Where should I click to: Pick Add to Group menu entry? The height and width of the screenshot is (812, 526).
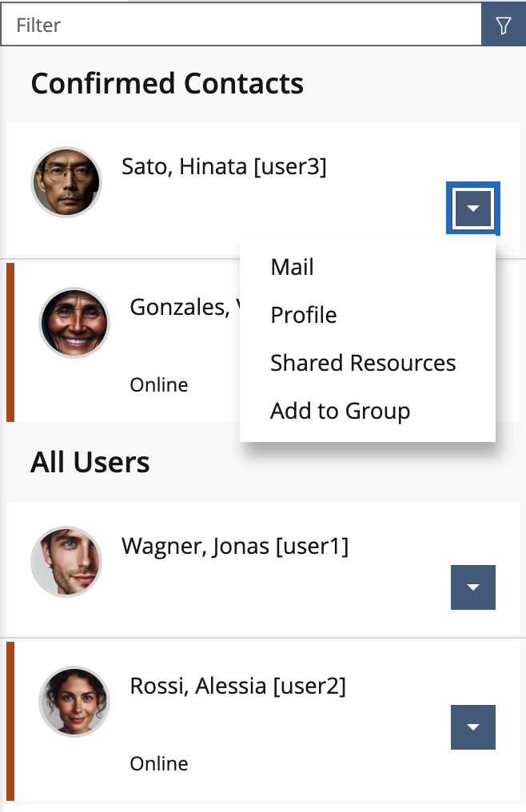coord(340,411)
